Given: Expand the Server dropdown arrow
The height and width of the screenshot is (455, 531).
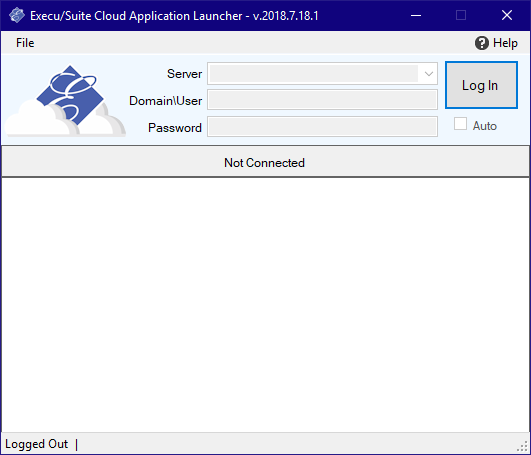Looking at the screenshot, I should (x=429, y=73).
